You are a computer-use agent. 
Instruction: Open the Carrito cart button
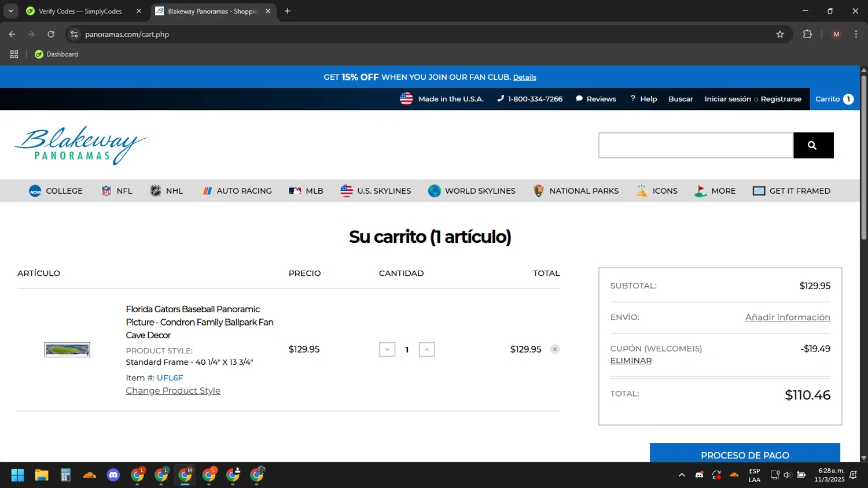[834, 99]
